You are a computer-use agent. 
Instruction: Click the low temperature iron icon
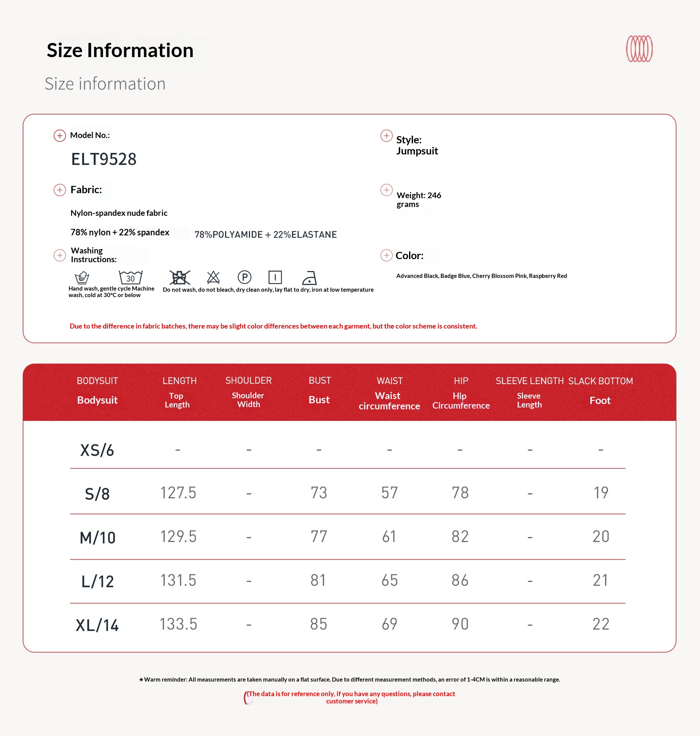[309, 278]
